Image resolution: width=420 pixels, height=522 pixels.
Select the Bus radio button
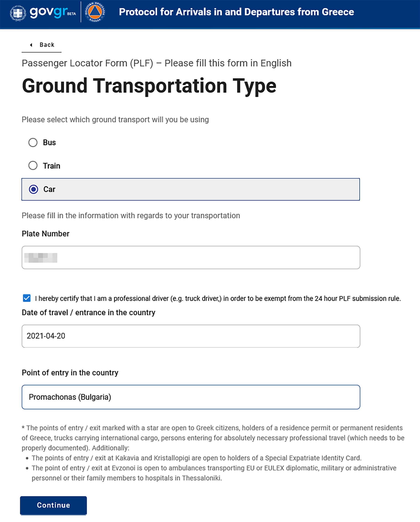[33, 142]
